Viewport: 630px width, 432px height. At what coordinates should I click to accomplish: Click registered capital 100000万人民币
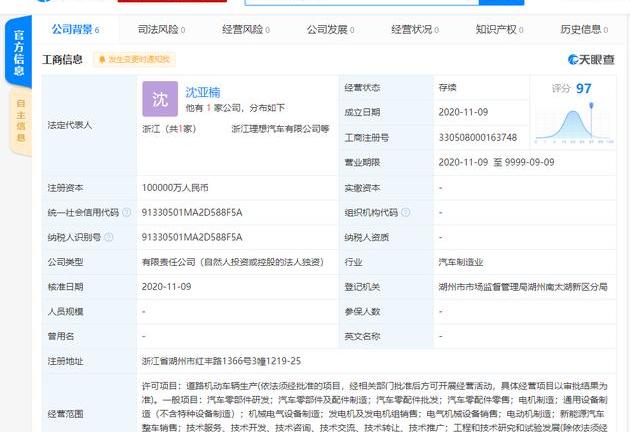click(x=175, y=188)
